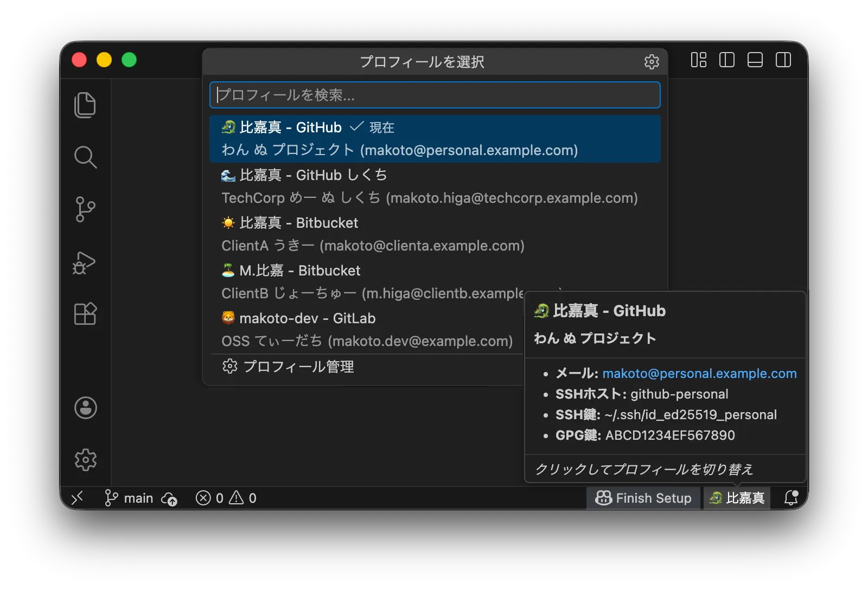This screenshot has height=590, width=868.
Task: Focus the プロフィールを検索 search field
Action: pos(435,95)
